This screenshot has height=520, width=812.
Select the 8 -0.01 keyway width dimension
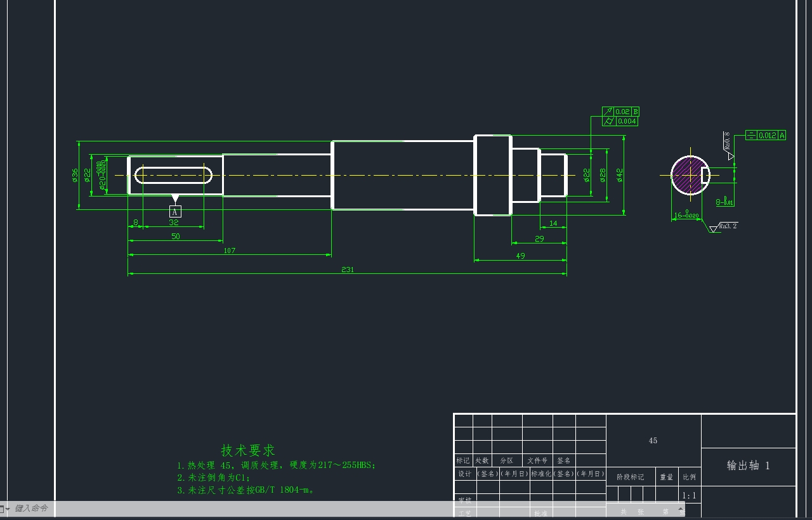pyautogui.click(x=725, y=202)
